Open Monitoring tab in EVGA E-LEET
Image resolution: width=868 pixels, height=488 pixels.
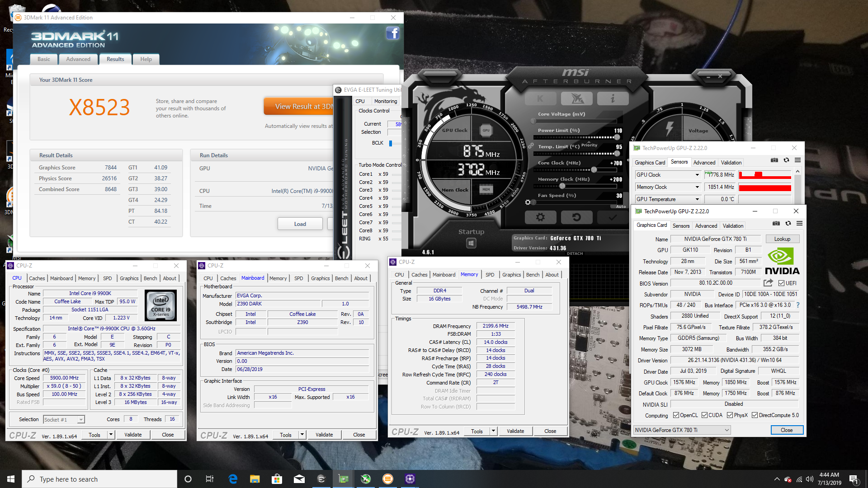point(386,101)
